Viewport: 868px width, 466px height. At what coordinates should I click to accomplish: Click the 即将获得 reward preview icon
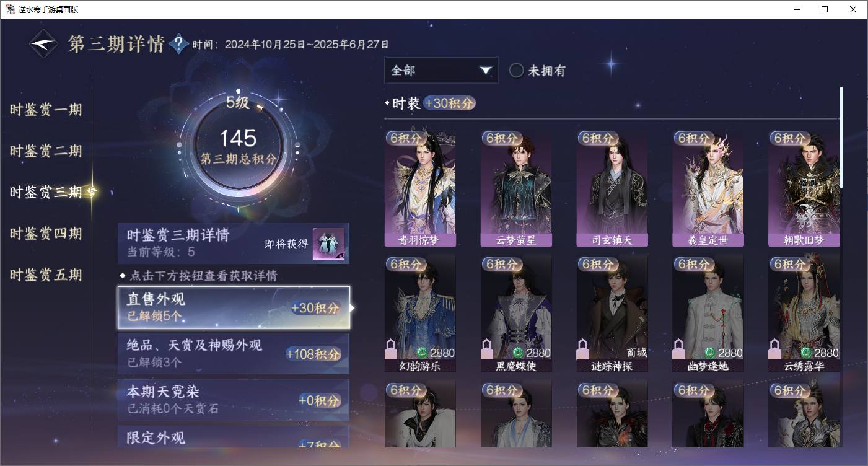coord(328,244)
